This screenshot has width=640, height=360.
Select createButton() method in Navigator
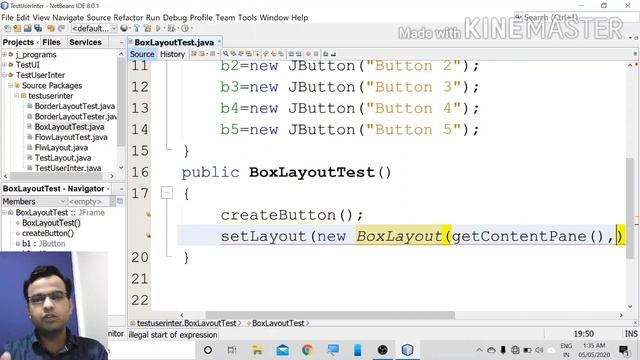point(47,233)
